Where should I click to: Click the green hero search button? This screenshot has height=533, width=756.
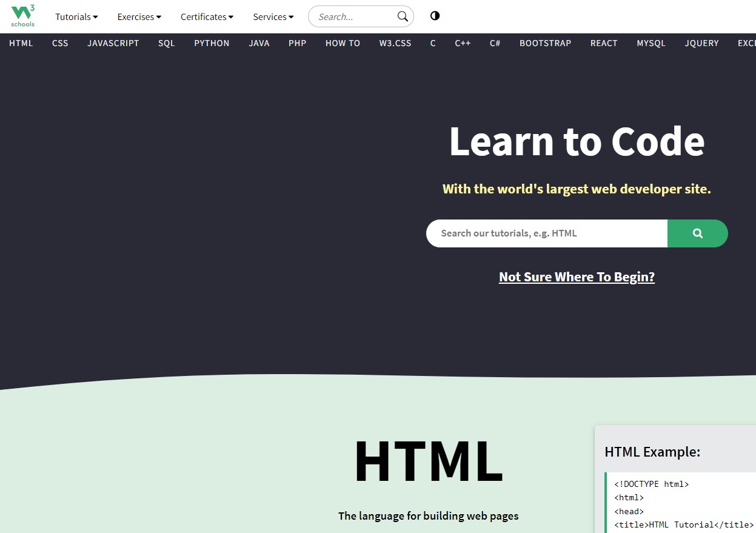[x=698, y=233]
